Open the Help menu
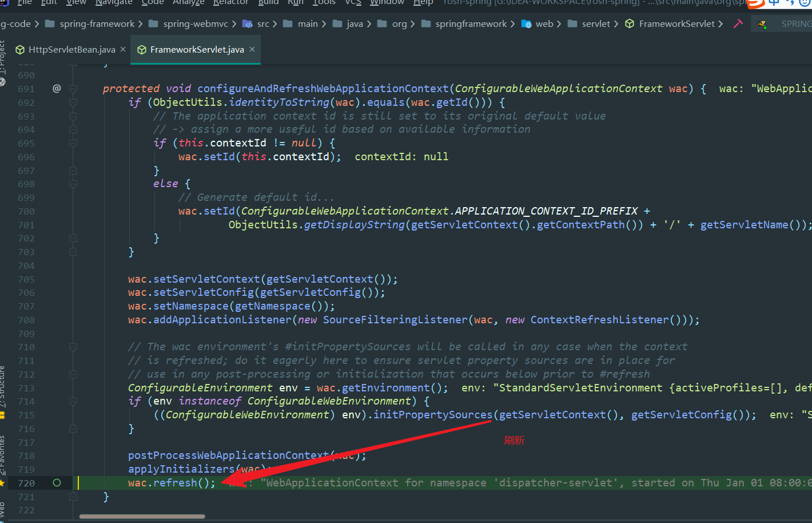The height and width of the screenshot is (523, 812). (x=423, y=2)
